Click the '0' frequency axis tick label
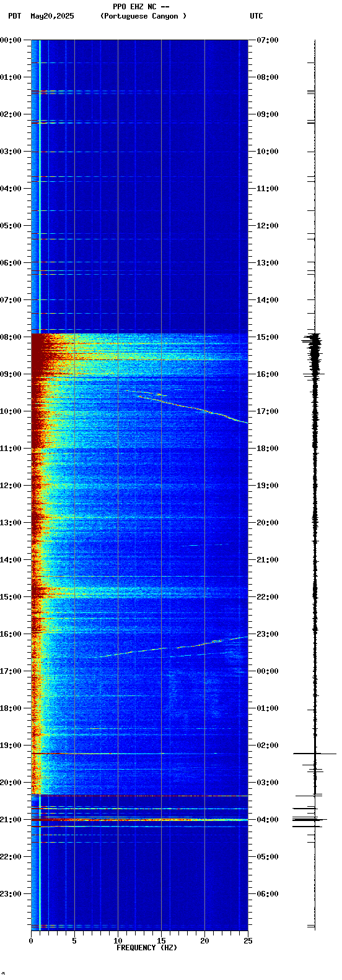This screenshot has width=342, height=980. (x=31, y=941)
